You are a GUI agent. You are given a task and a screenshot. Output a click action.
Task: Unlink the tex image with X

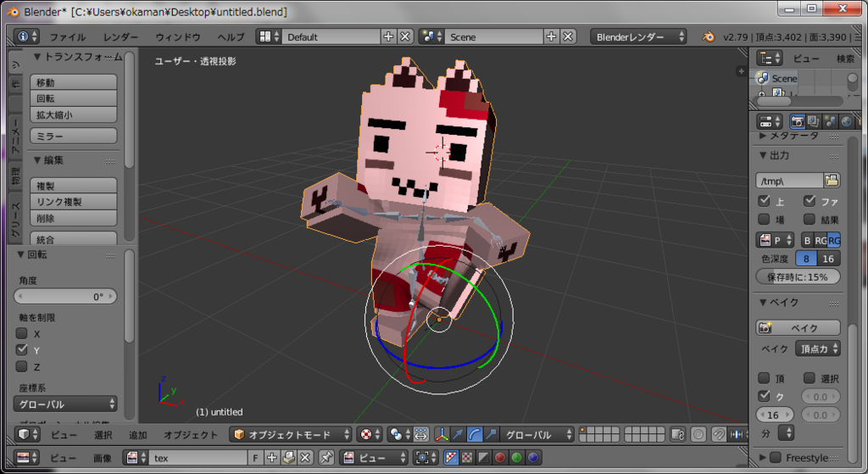coord(305,457)
